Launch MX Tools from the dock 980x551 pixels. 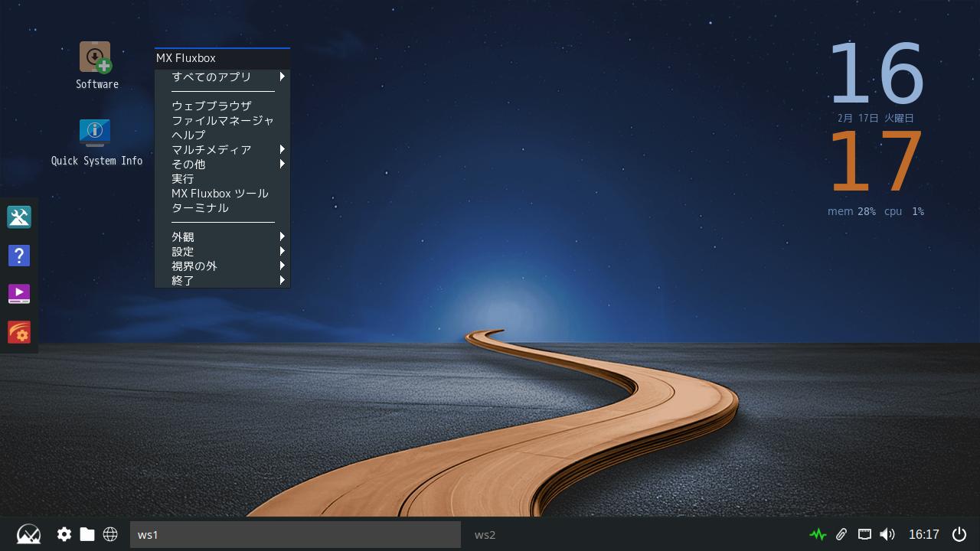coord(19,217)
